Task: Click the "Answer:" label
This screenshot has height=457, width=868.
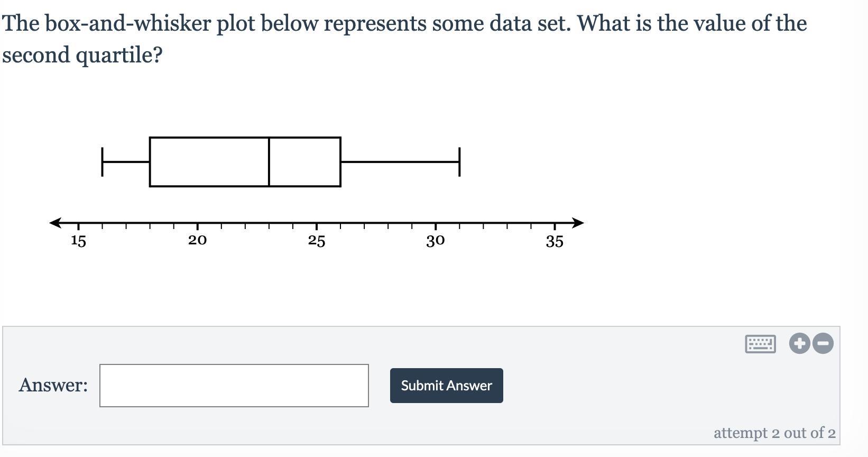Action: [x=53, y=385]
